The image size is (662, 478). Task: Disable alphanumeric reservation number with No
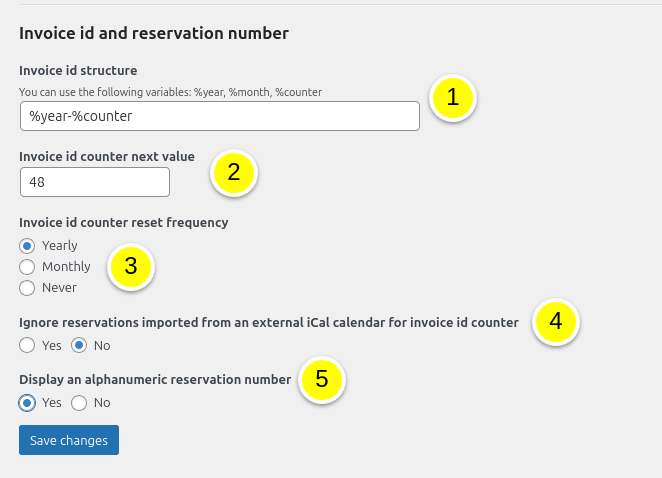[79, 402]
